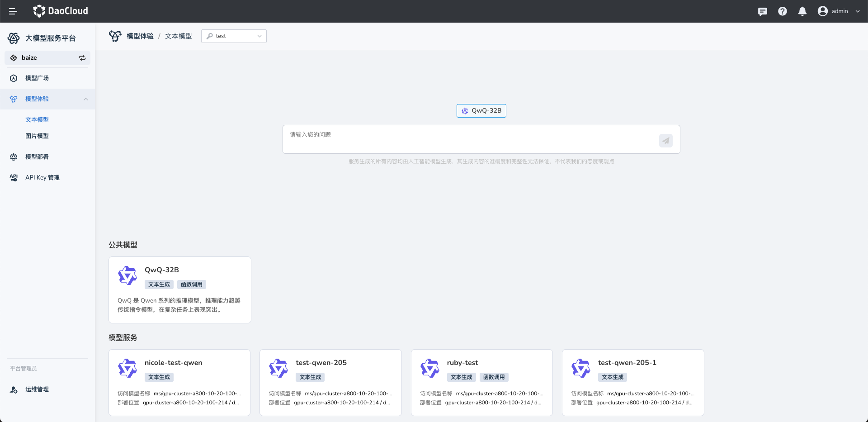This screenshot has height=422, width=868.
Task: Open 模型广场 in the sidebar
Action: pos(37,78)
